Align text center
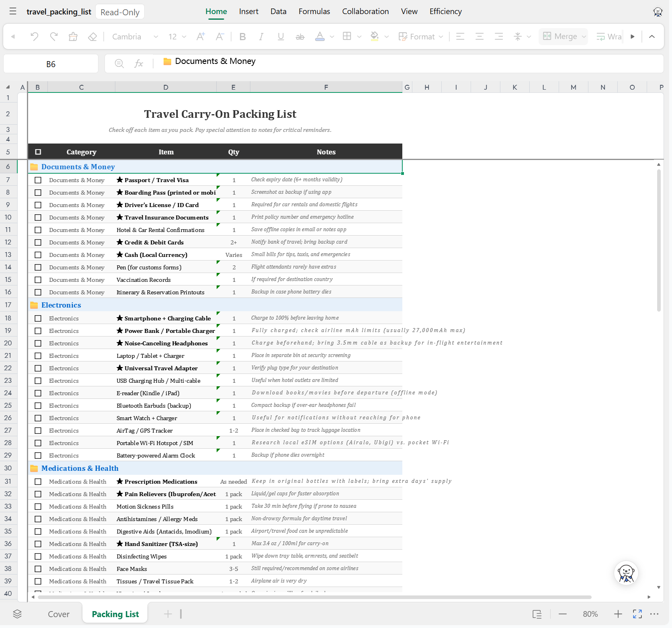 click(479, 37)
